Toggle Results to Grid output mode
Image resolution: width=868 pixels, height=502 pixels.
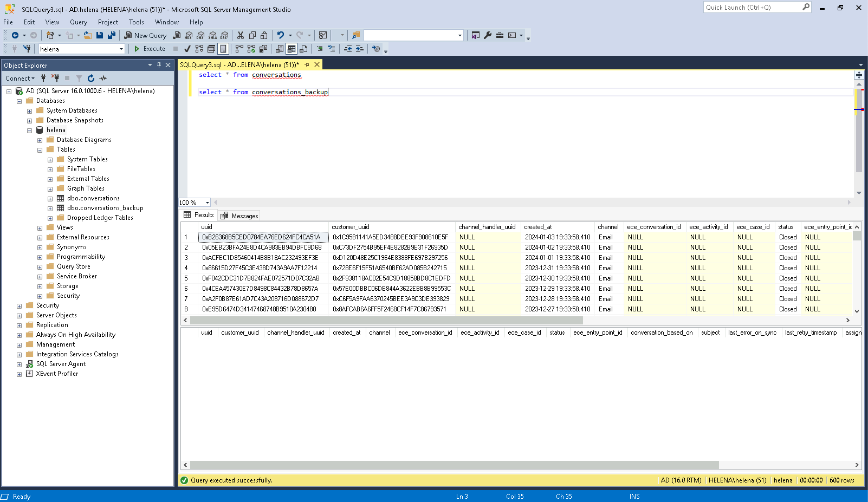click(292, 49)
